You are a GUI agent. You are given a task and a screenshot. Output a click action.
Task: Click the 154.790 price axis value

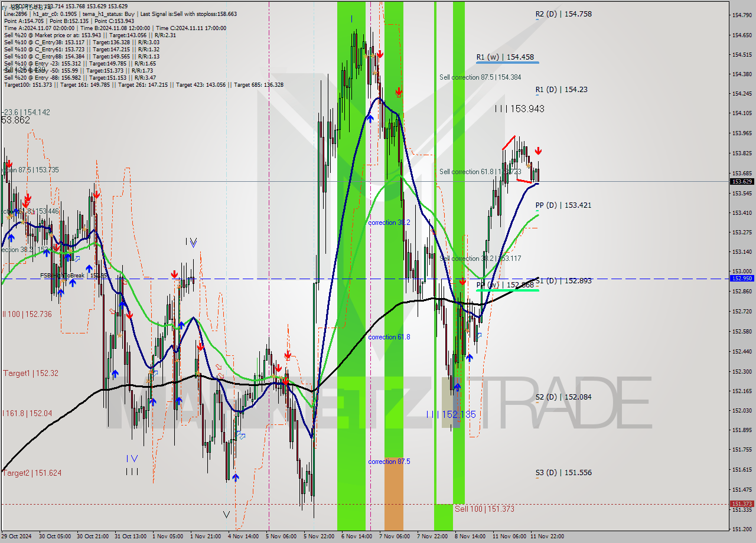pos(742,15)
